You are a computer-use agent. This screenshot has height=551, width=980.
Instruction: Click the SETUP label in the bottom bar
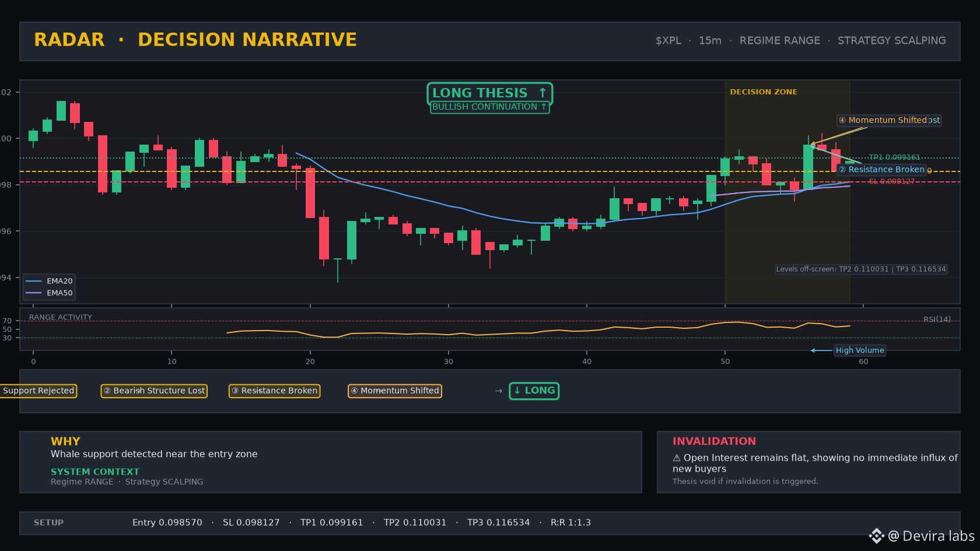click(49, 523)
